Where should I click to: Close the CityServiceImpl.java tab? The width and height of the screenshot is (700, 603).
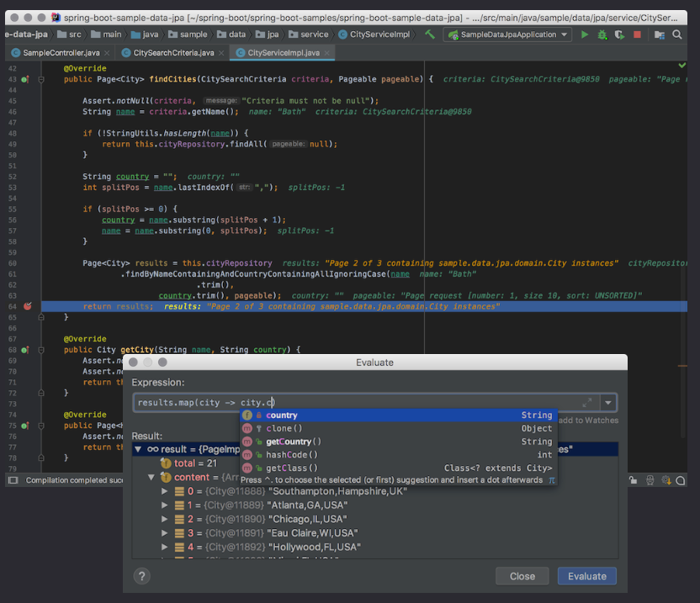pyautogui.click(x=326, y=53)
